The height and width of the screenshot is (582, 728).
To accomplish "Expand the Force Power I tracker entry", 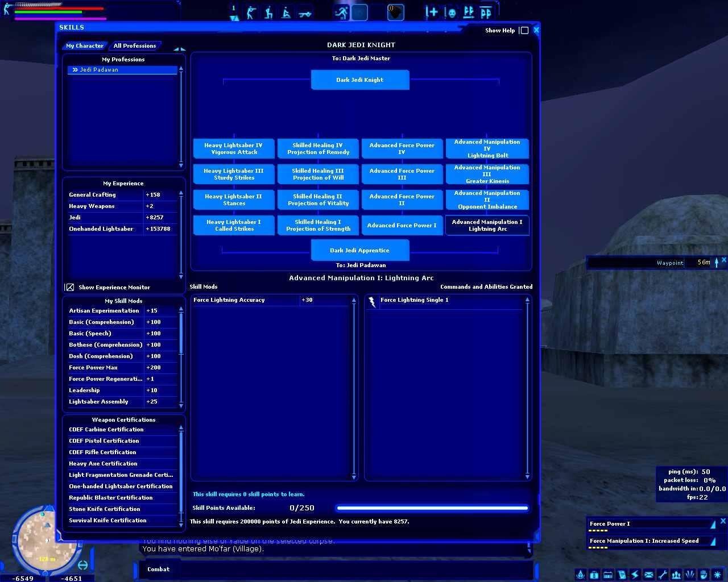I will [x=713, y=524].
